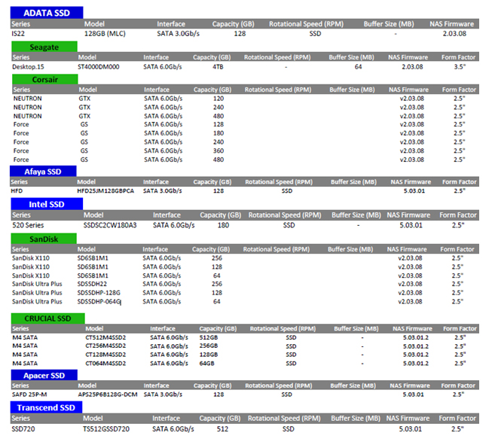Click 64GB capacity in Crucial table
This screenshot has height=448, width=492.
pyautogui.click(x=206, y=364)
